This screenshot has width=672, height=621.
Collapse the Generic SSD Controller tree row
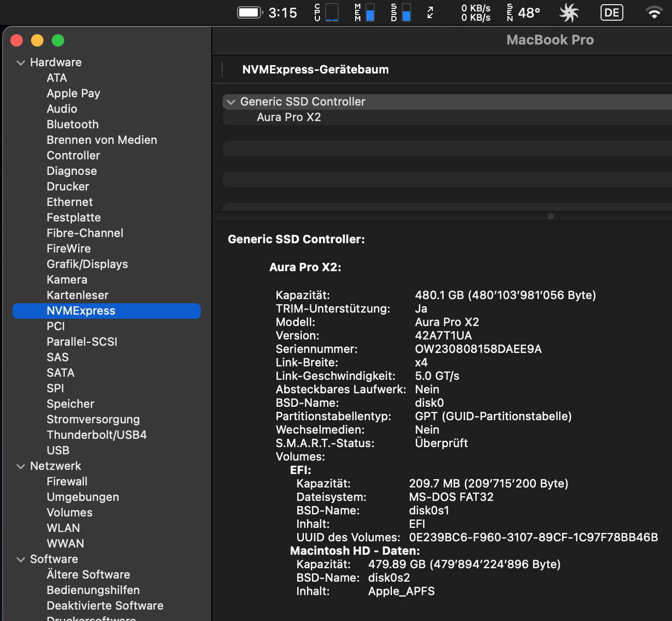[x=231, y=102]
